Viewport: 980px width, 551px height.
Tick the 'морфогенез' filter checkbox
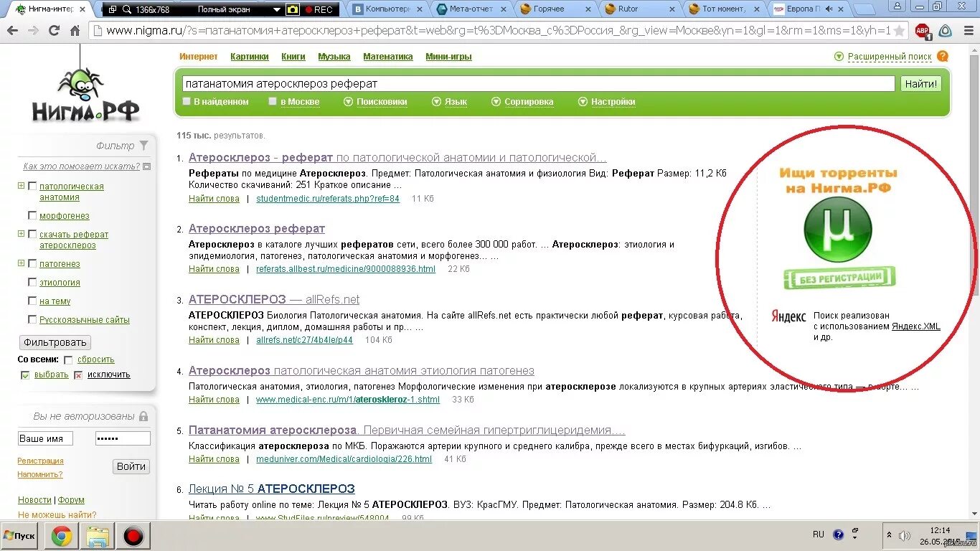[32, 215]
